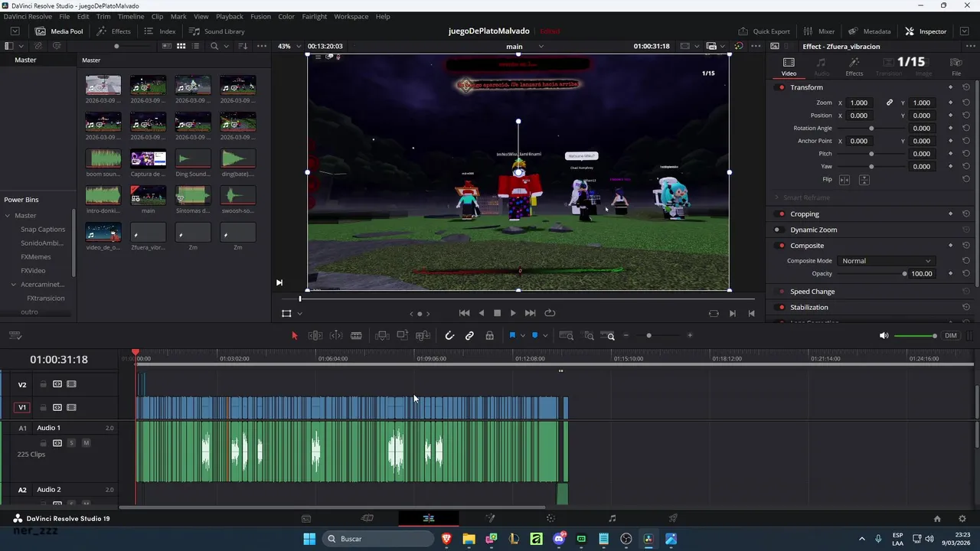Play the timeline forward

click(513, 313)
